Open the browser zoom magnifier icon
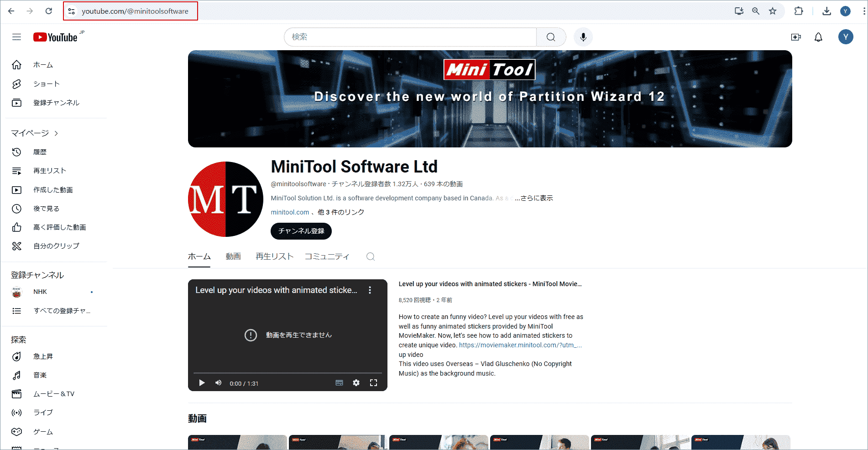This screenshot has width=868, height=450. (x=756, y=11)
